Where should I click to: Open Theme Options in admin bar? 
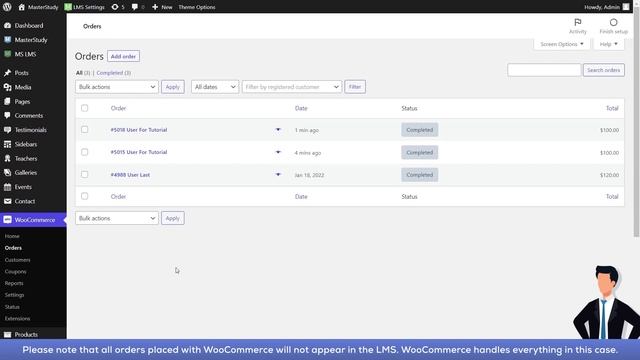[197, 7]
